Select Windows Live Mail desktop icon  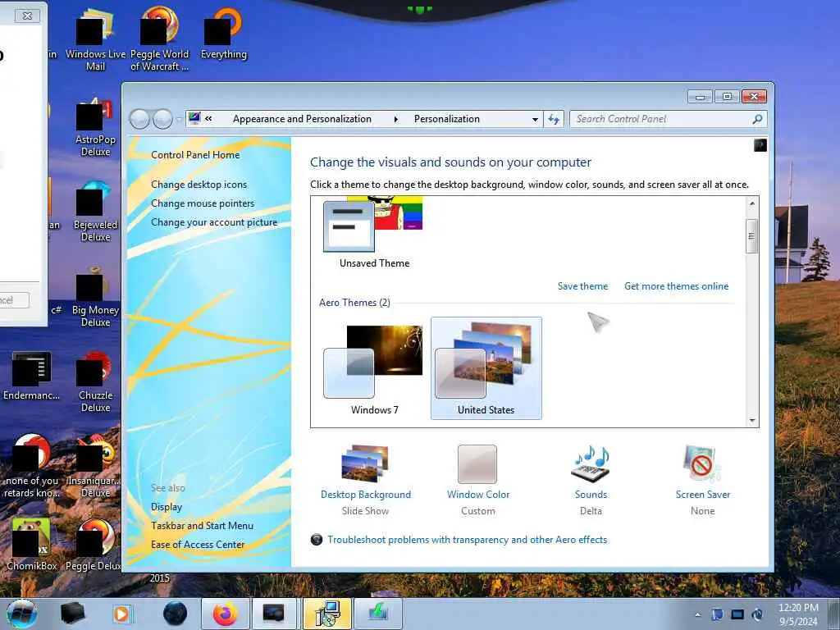point(95,41)
